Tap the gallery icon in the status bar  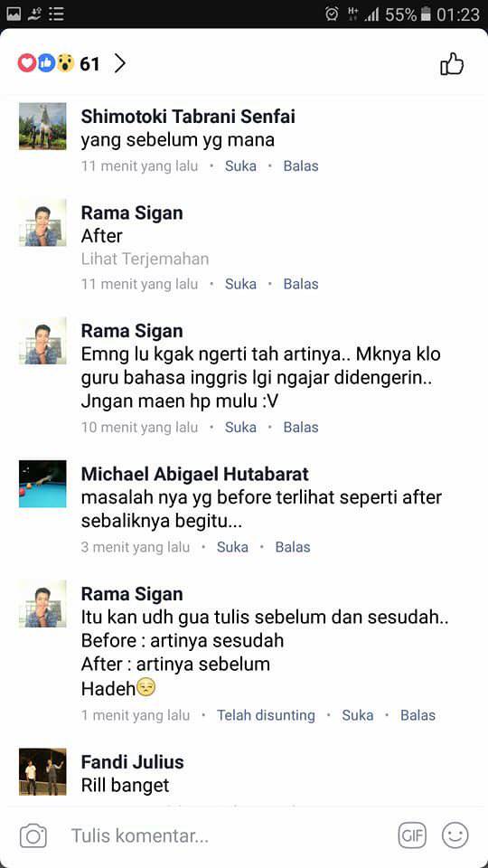pos(14,14)
